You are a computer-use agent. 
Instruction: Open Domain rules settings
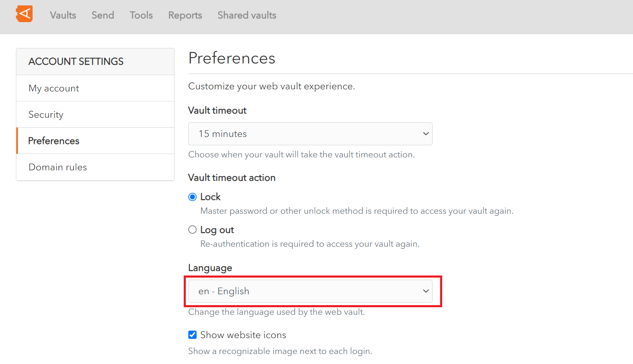tap(95, 167)
